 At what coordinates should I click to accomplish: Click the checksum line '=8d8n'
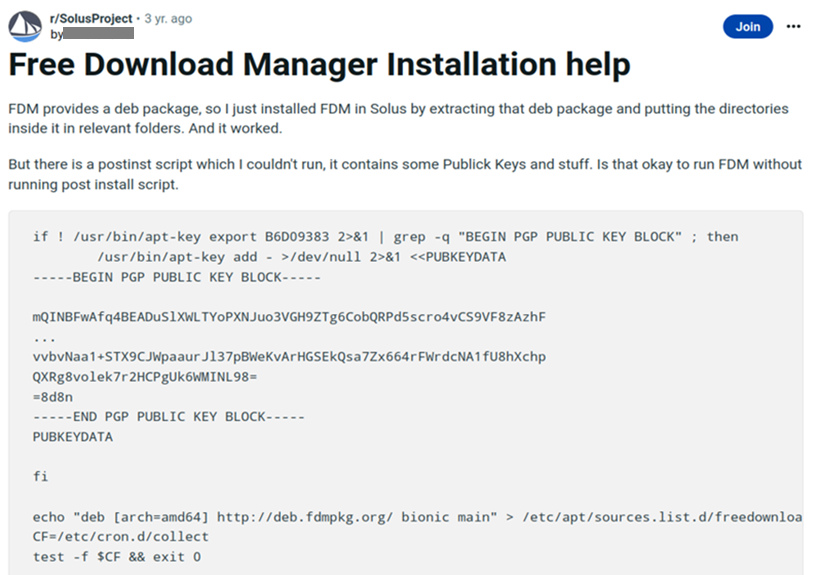coord(53,397)
